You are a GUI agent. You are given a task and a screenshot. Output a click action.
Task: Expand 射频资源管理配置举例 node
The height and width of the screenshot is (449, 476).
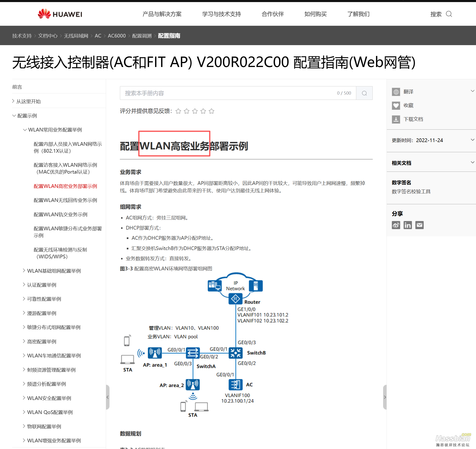click(24, 370)
